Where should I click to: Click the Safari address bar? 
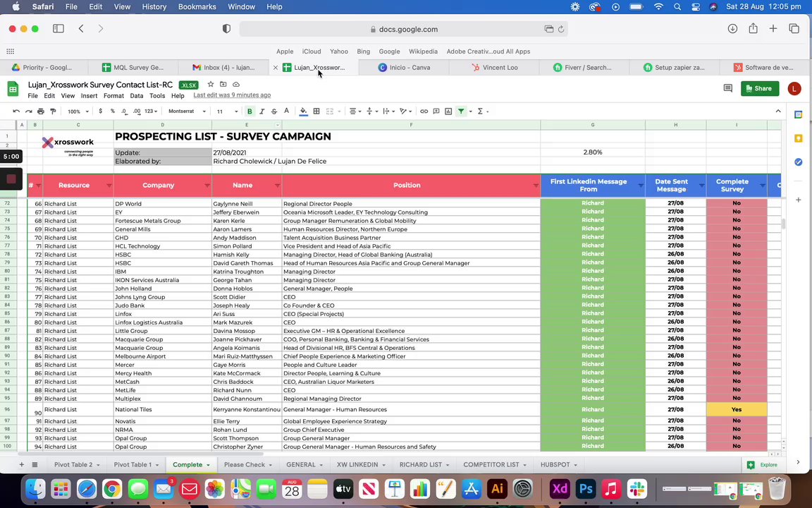coord(404,29)
